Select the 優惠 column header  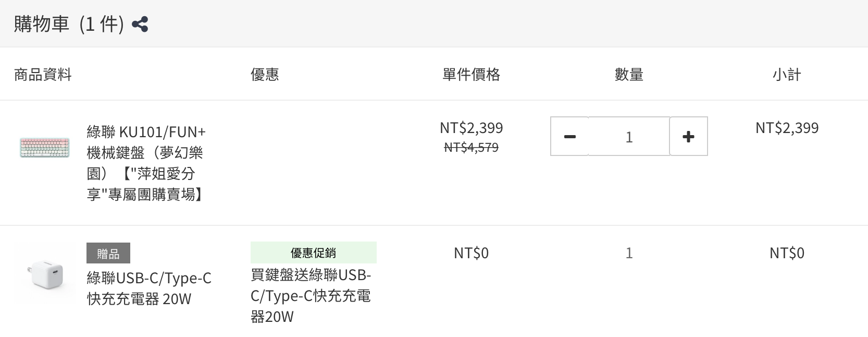coord(265,75)
